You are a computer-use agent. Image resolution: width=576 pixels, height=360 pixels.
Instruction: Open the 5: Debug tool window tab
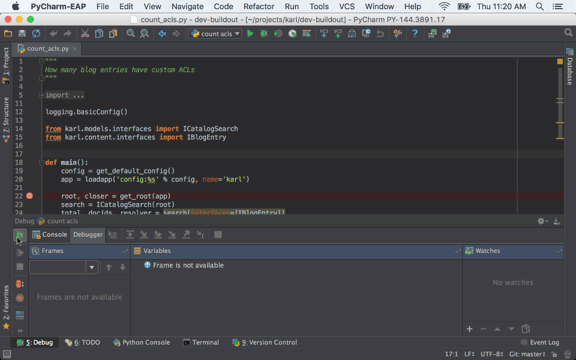(x=35, y=342)
